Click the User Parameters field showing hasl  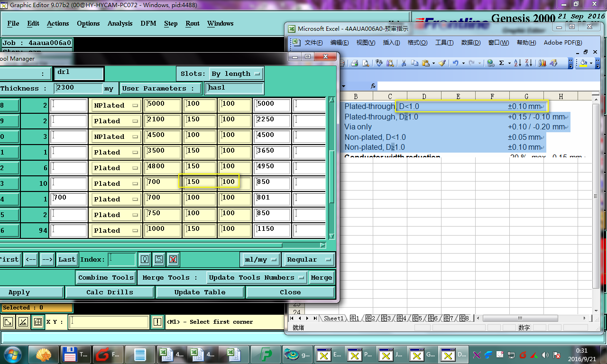234,88
